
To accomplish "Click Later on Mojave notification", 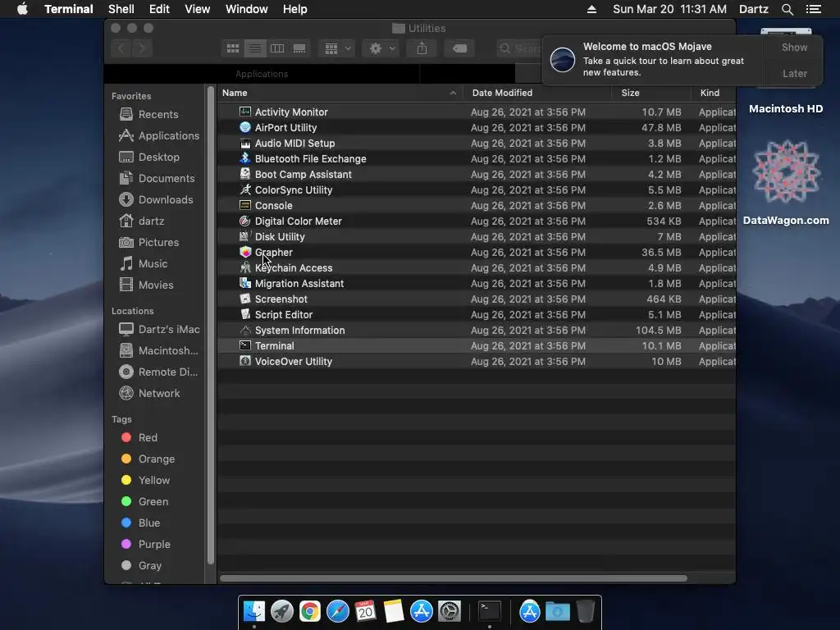I will (794, 73).
